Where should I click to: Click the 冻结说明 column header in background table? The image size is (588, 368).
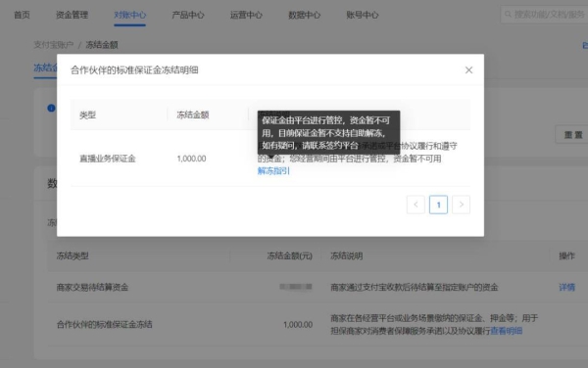point(347,256)
